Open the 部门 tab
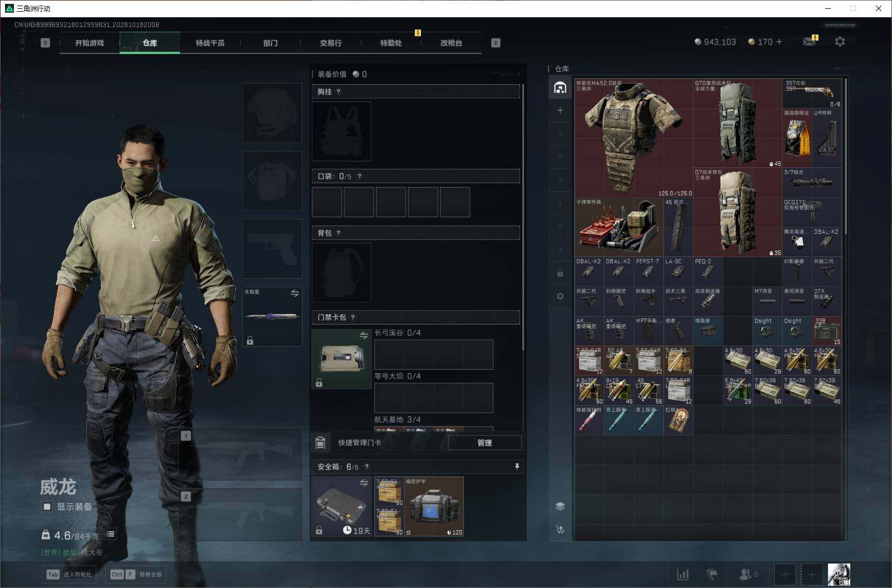This screenshot has width=892, height=588. pos(271,43)
